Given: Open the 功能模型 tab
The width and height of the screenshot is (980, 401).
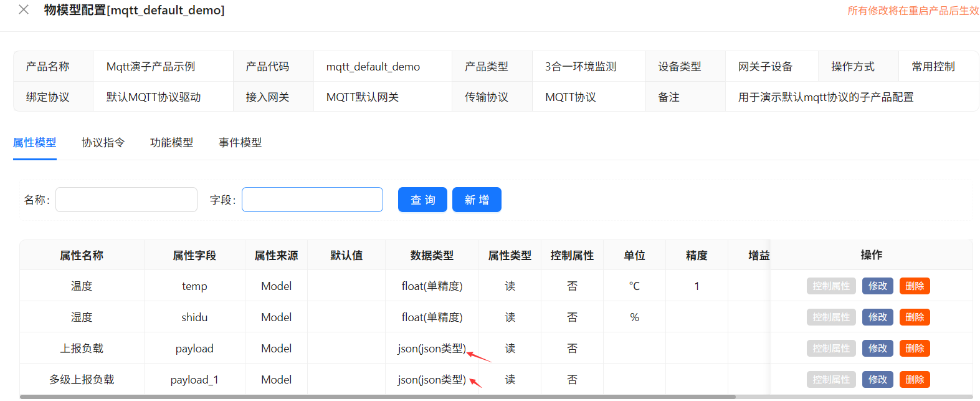Looking at the screenshot, I should (171, 143).
